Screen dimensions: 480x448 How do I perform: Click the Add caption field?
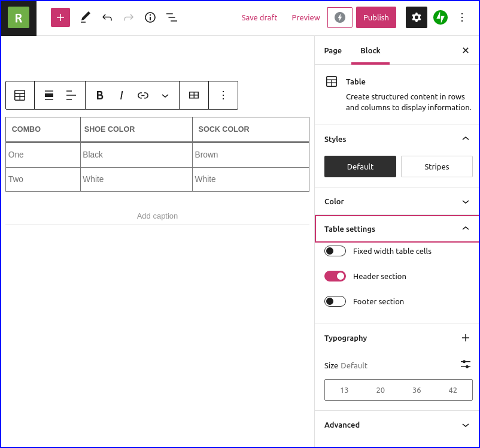tap(157, 216)
